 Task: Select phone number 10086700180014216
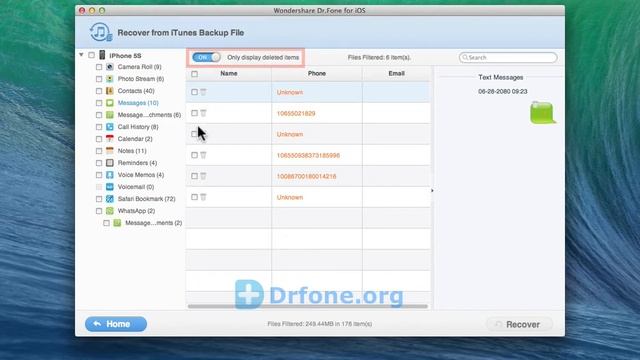307,176
